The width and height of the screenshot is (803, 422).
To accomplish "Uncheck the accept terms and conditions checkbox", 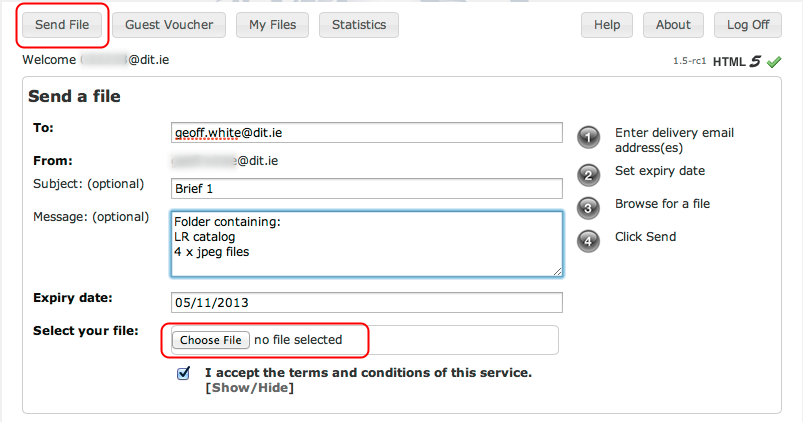I will tap(183, 373).
